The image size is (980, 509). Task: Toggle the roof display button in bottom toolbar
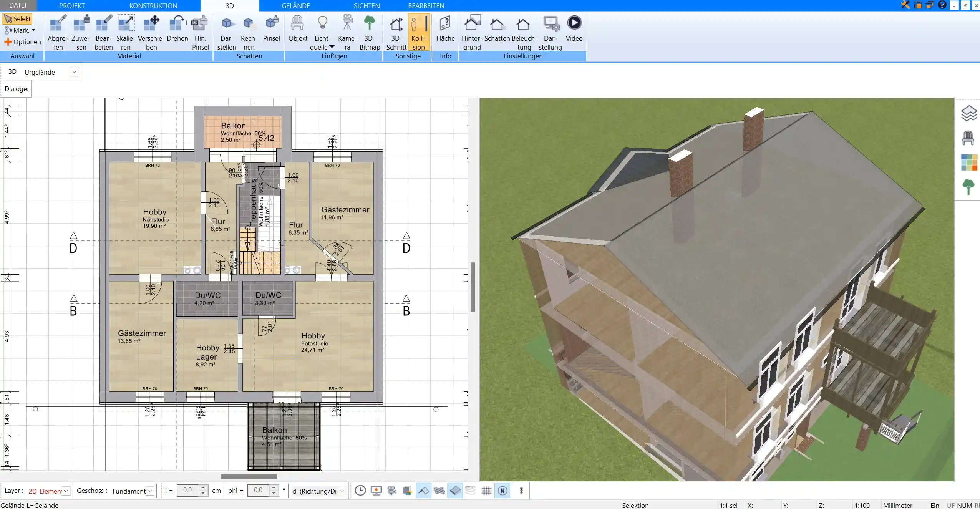tap(423, 491)
